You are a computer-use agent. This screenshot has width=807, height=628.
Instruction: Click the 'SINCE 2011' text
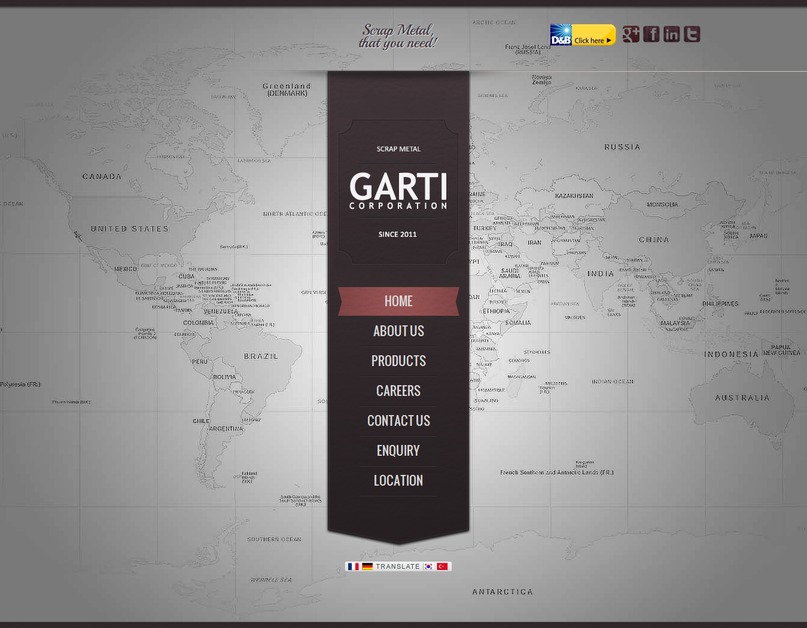[x=397, y=234]
